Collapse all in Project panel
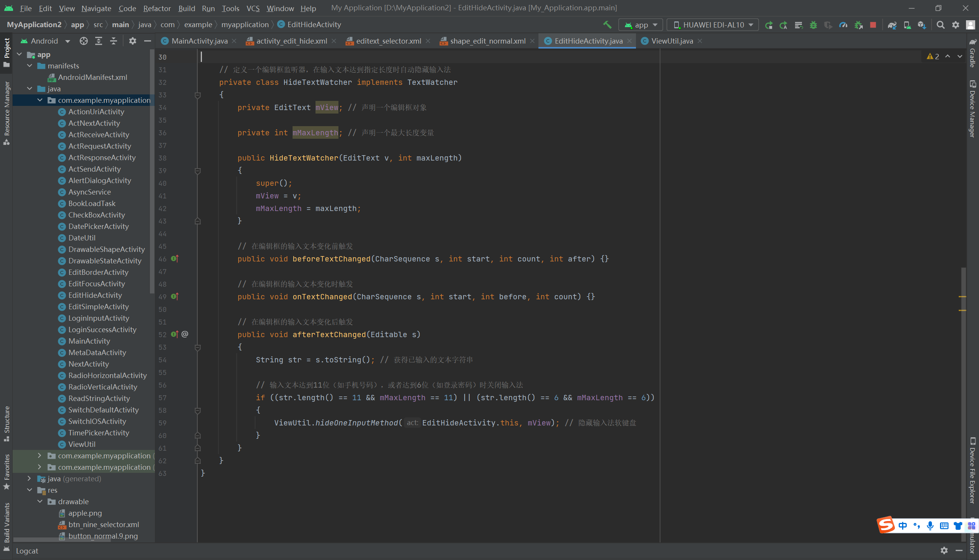 (114, 41)
